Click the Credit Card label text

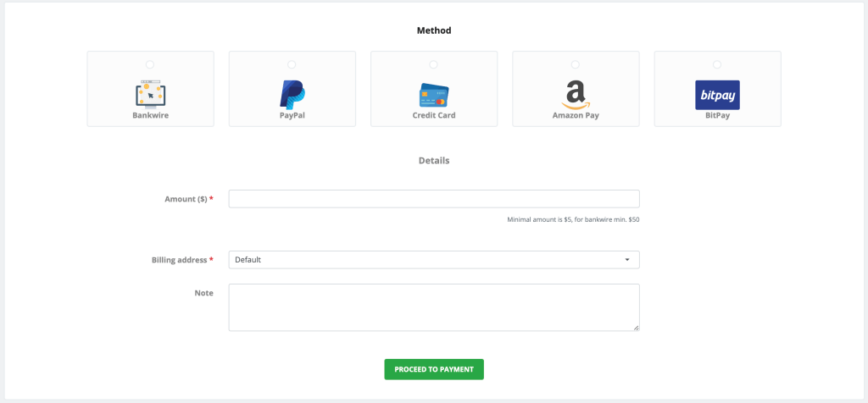point(434,115)
